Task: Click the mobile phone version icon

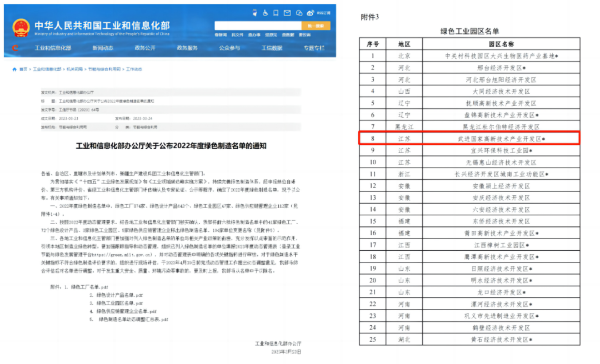Action: (276, 12)
